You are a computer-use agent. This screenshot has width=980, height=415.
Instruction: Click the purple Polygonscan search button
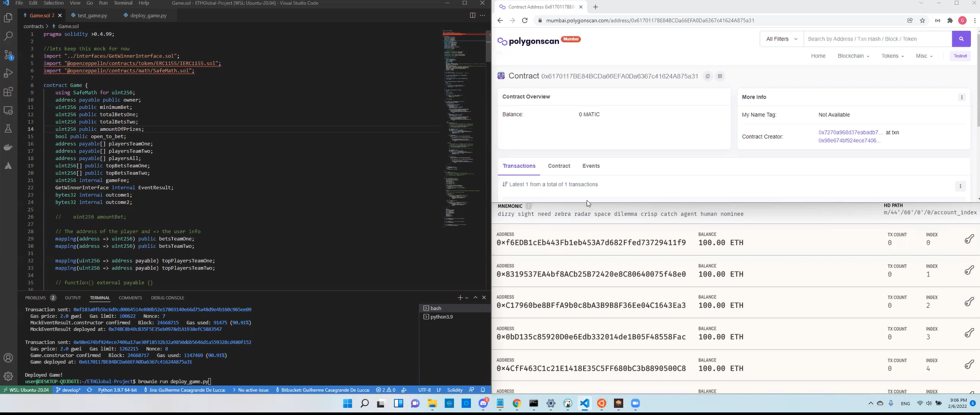coord(962,39)
